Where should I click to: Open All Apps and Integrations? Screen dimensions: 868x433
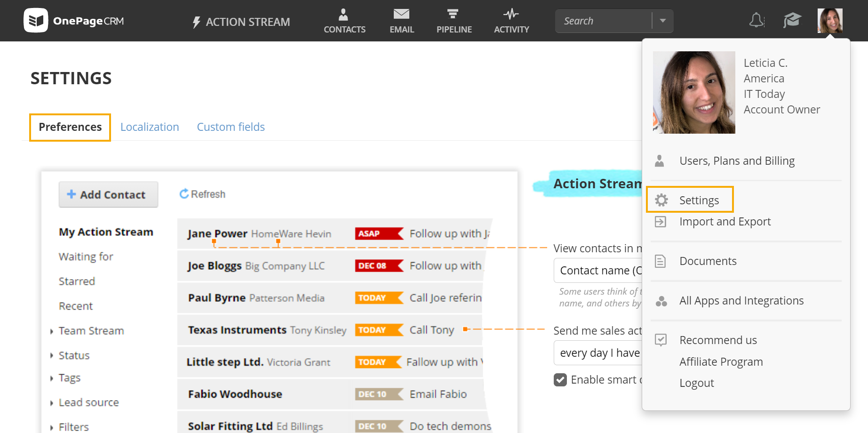[741, 301]
